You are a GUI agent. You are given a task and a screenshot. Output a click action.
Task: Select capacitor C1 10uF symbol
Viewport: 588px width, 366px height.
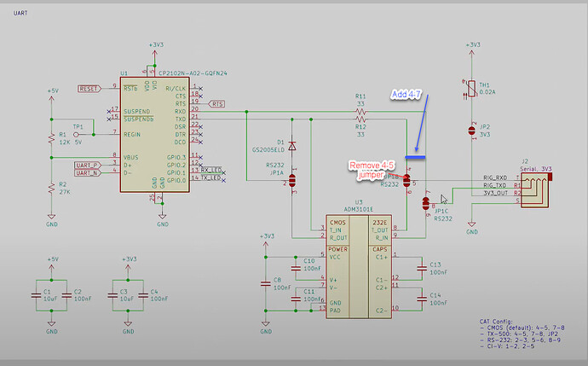tap(36, 296)
